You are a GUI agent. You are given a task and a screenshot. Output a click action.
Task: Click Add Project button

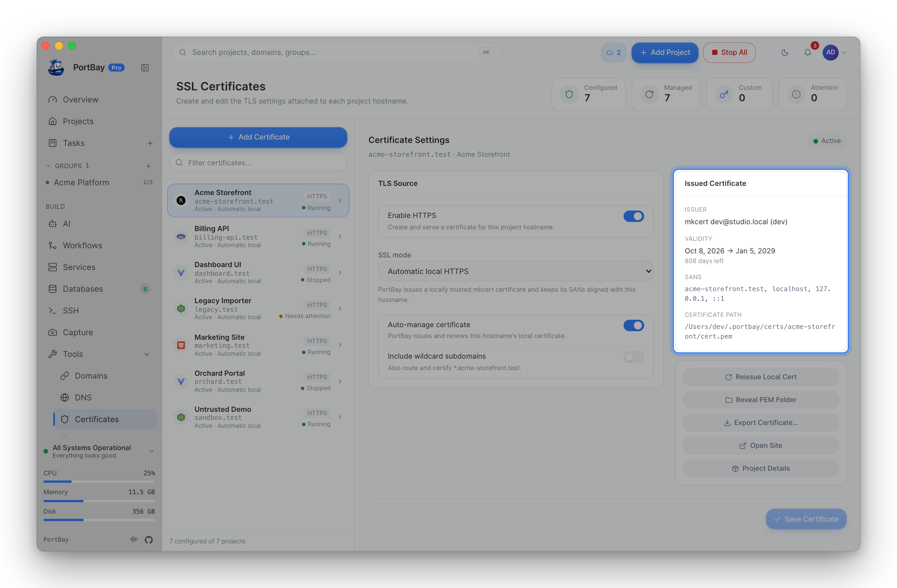(665, 52)
